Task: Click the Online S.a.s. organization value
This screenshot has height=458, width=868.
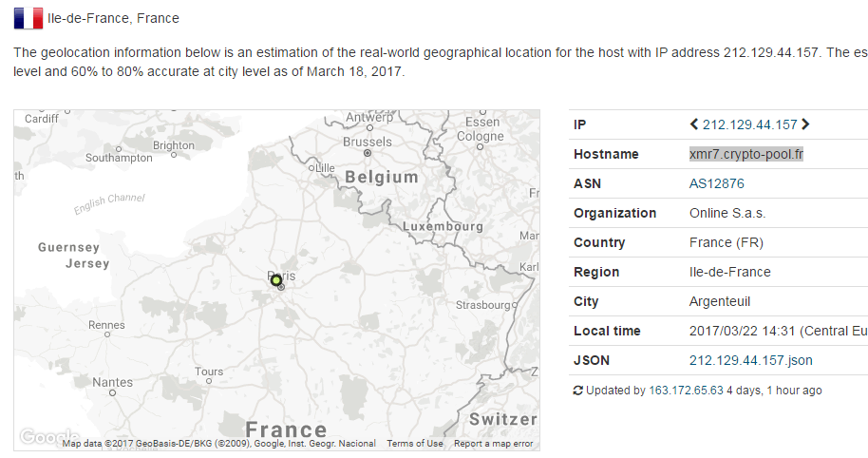Action: (x=726, y=213)
